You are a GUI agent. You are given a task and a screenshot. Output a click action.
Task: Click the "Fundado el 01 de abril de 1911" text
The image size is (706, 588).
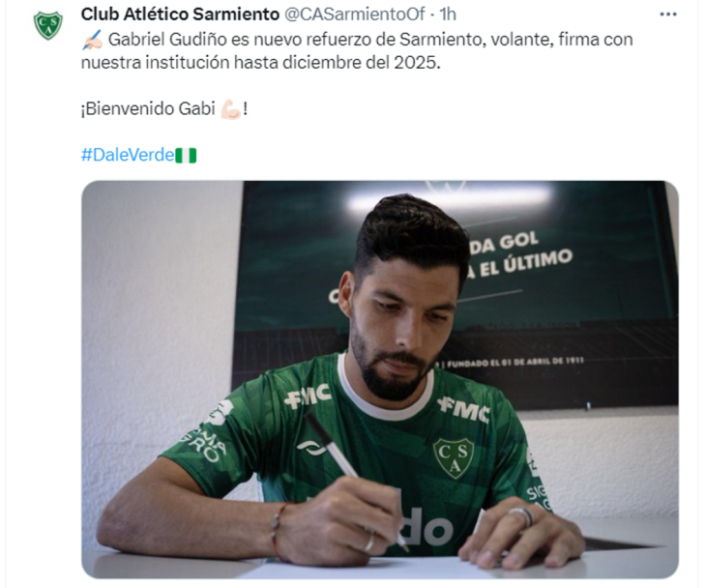click(x=515, y=362)
